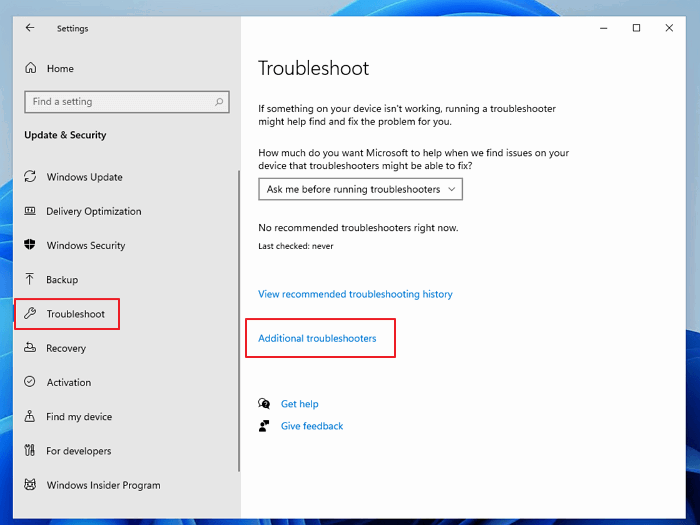Click the Backup arrow icon
The width and height of the screenshot is (700, 525).
(29, 279)
